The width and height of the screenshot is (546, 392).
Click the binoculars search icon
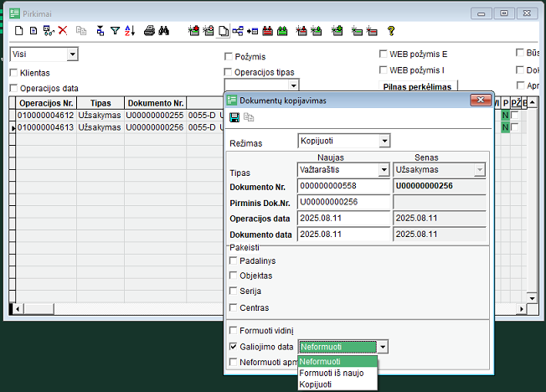[x=163, y=31]
